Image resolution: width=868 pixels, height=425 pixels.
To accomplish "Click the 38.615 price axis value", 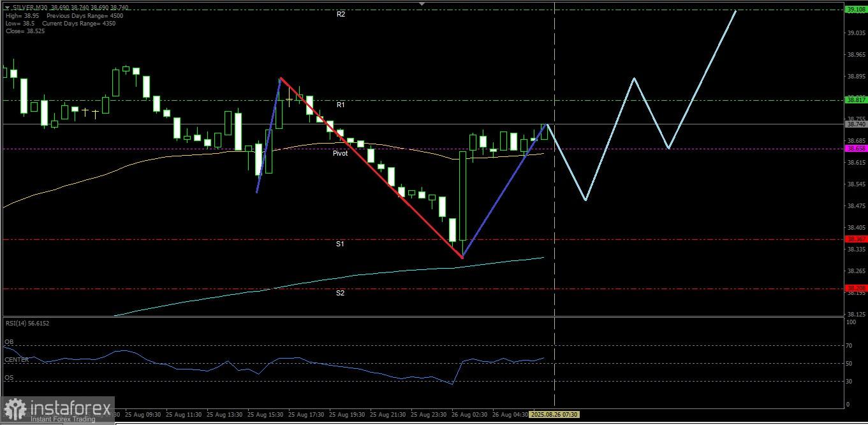I will [856, 162].
